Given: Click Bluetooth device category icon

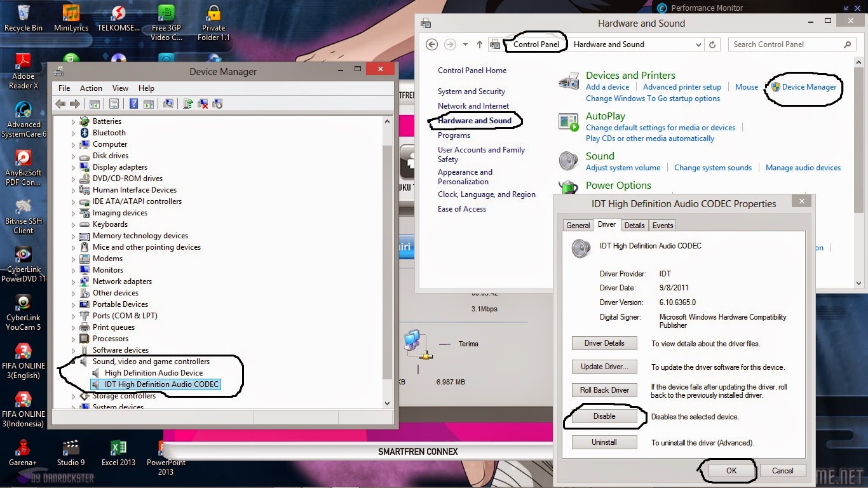Looking at the screenshot, I should coord(84,133).
